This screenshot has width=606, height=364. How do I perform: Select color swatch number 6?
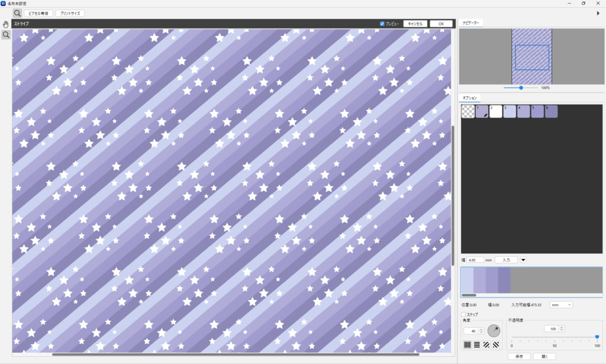click(552, 111)
